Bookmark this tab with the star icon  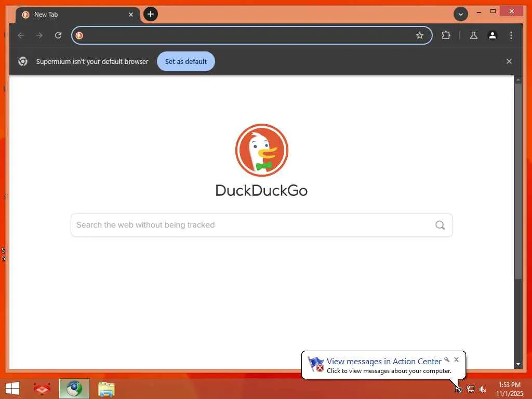pyautogui.click(x=420, y=35)
